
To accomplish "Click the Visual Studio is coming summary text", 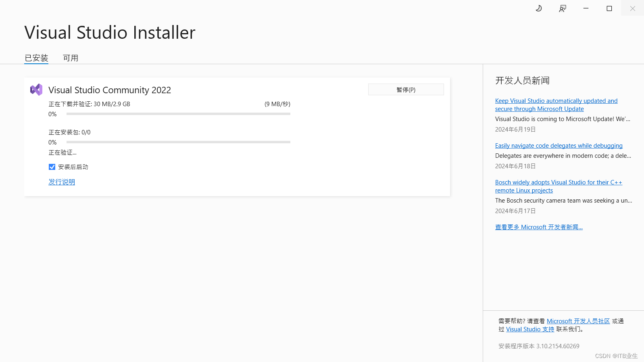I will click(563, 119).
